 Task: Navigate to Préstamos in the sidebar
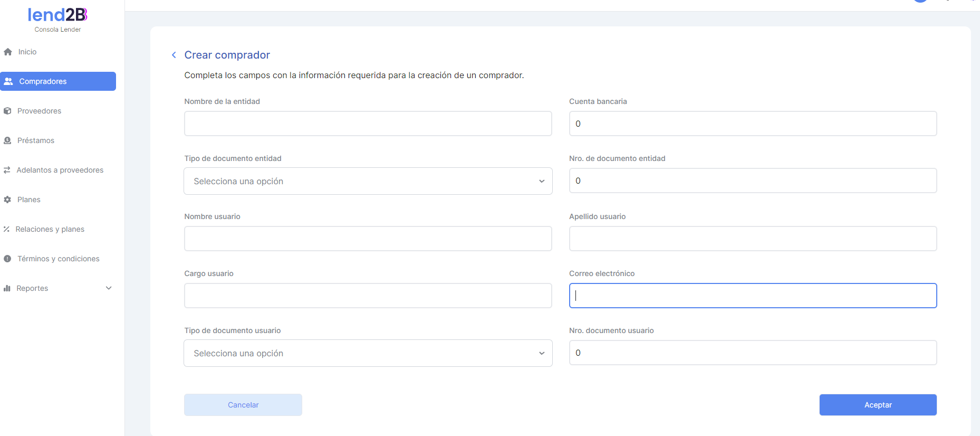tap(36, 140)
